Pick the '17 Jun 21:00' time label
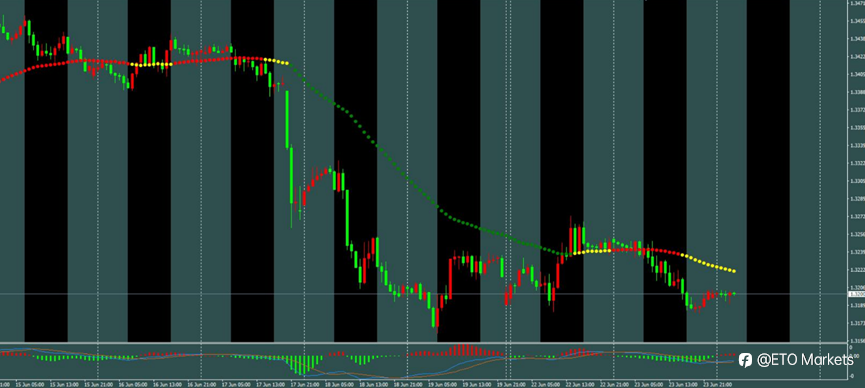This screenshot has height=388, width=865. point(306,384)
